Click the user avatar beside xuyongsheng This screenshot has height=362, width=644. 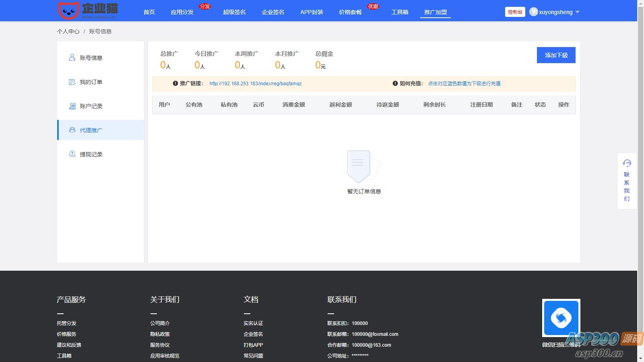(x=533, y=12)
